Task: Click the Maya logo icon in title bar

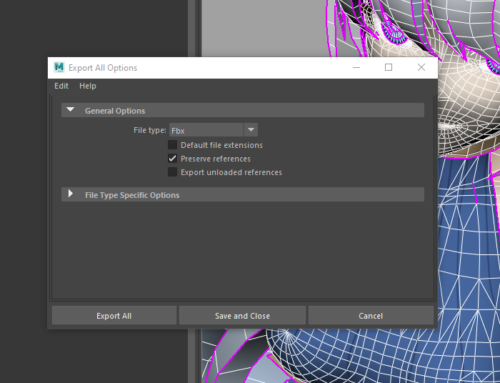Action: click(x=59, y=68)
